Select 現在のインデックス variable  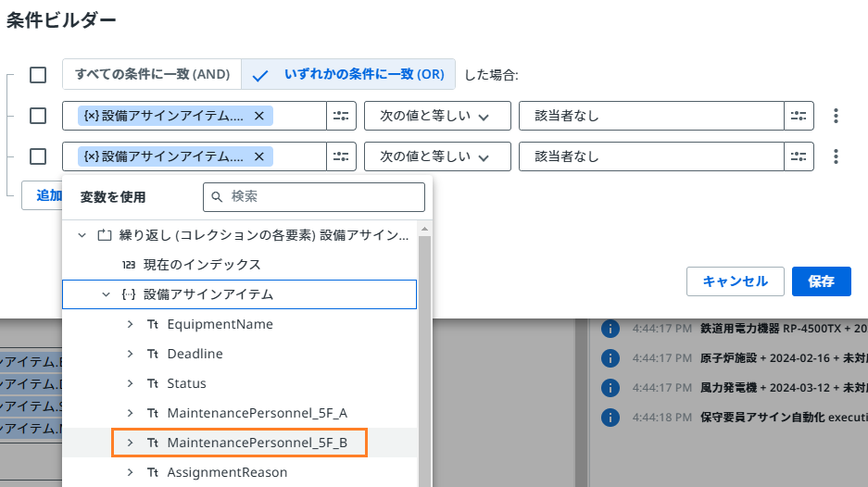tap(202, 265)
